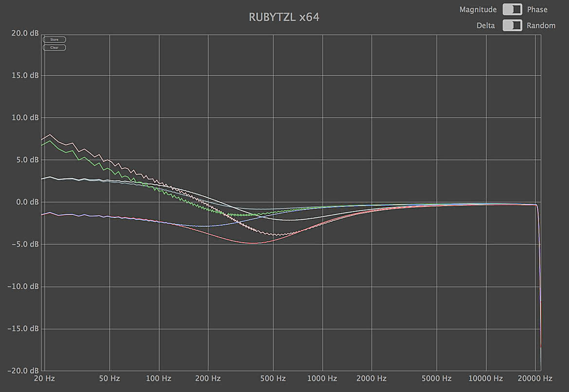Click the 10.0 dB axis label
Image resolution: width=569 pixels, height=392 pixels.
point(25,118)
